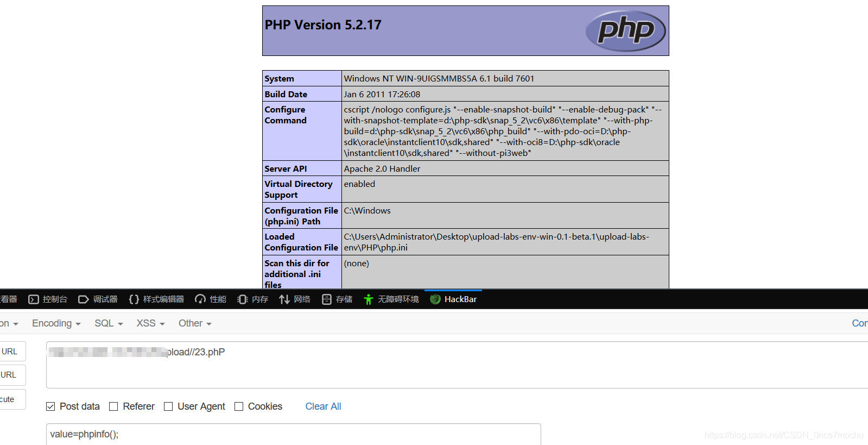868x445 pixels.
Task: Click the Windows NT system value
Action: [439, 78]
